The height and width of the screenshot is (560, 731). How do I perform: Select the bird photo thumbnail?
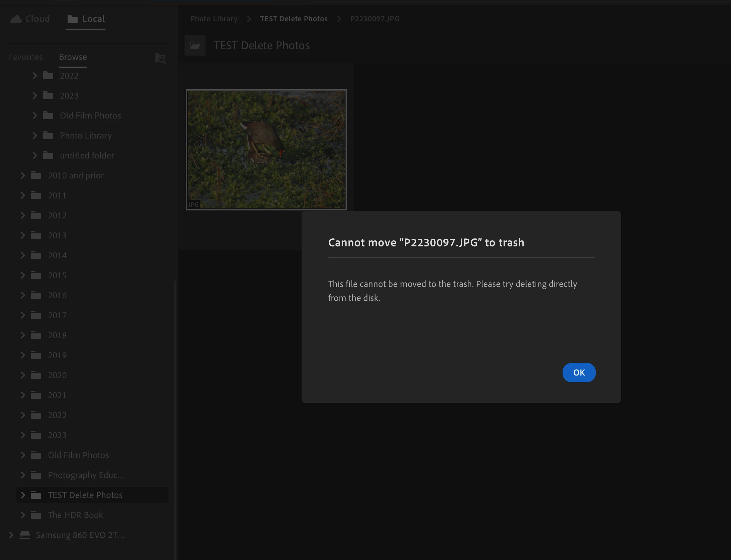pos(266,150)
